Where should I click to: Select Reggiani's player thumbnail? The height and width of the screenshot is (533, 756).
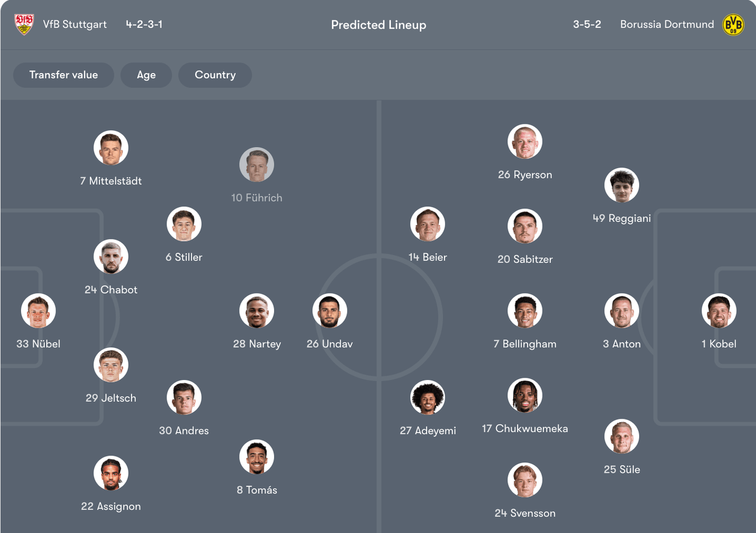point(622,186)
